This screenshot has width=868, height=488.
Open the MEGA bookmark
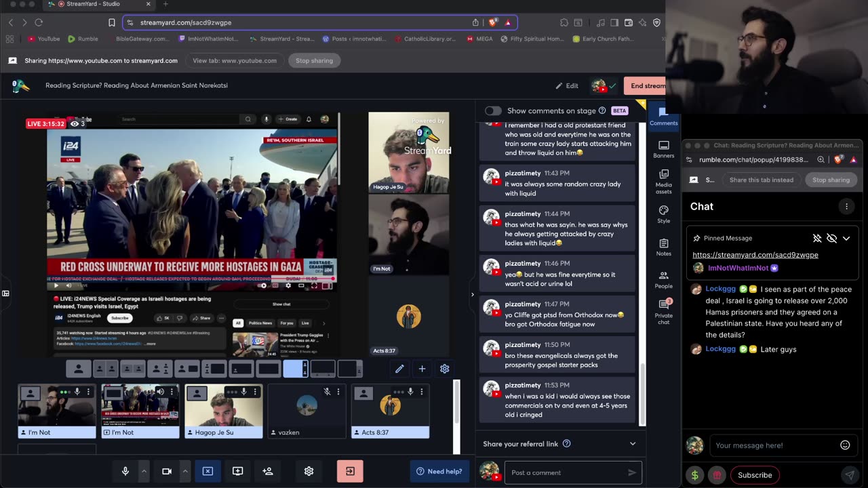[480, 39]
